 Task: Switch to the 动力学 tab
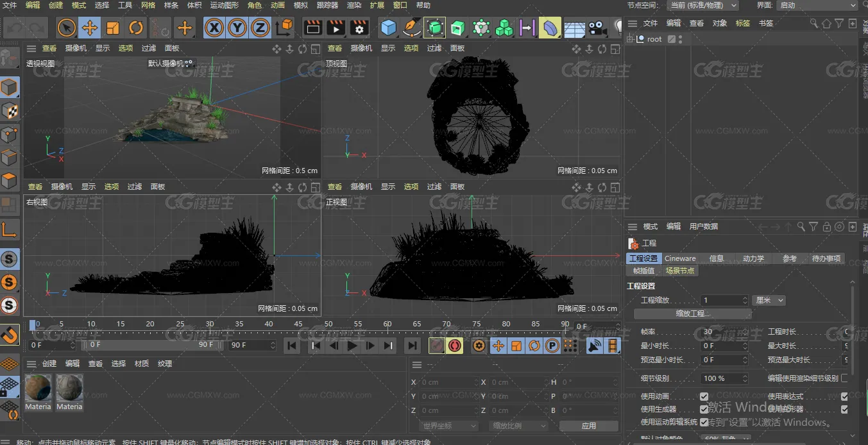753,258
